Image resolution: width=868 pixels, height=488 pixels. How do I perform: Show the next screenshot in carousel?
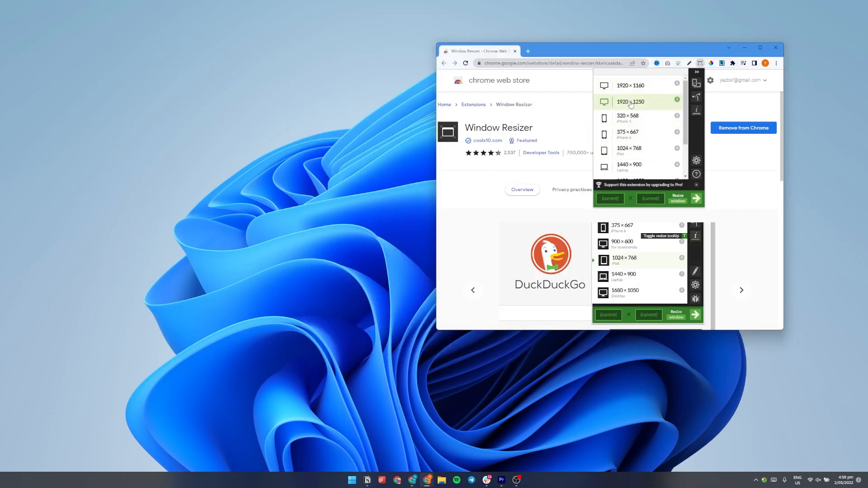tap(741, 290)
